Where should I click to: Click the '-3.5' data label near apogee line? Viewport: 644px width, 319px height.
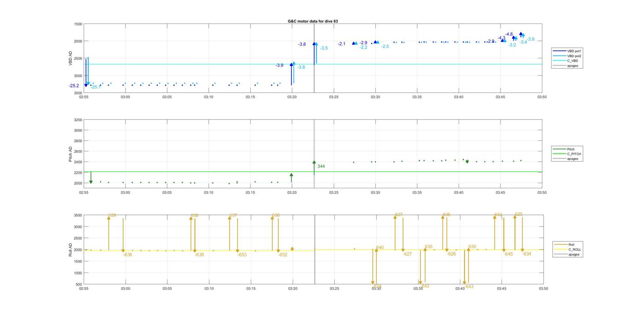(x=324, y=48)
